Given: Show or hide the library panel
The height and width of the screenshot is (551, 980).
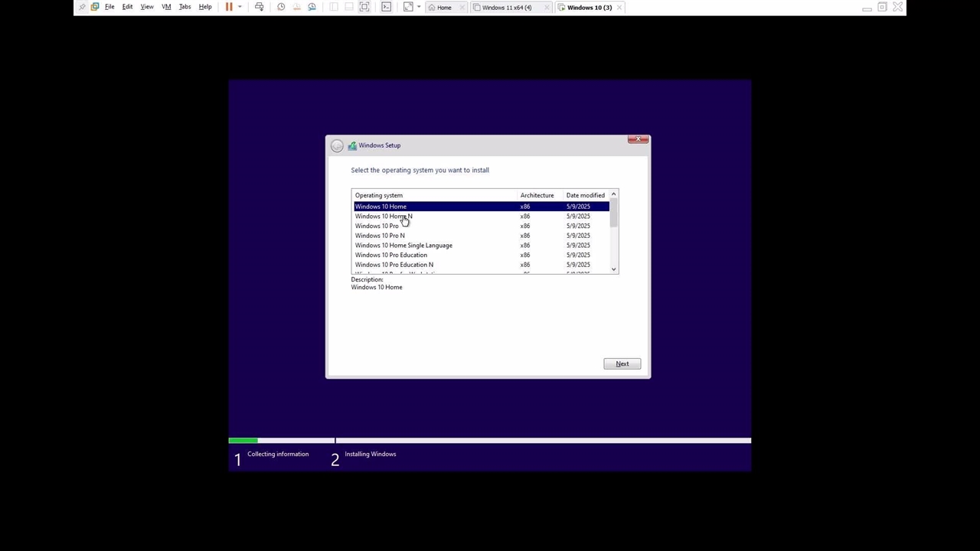Looking at the screenshot, I should pyautogui.click(x=333, y=7).
